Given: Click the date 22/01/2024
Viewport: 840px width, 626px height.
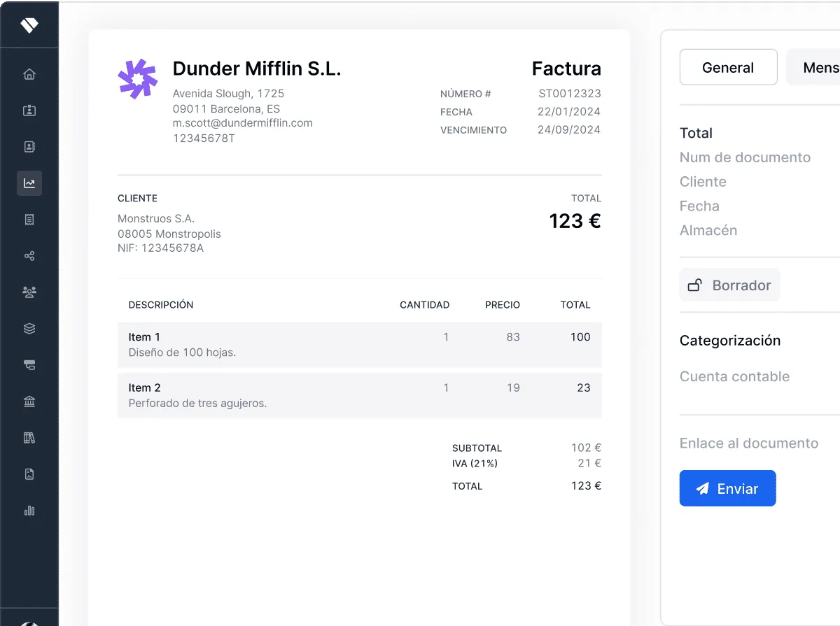Looking at the screenshot, I should pyautogui.click(x=569, y=112).
